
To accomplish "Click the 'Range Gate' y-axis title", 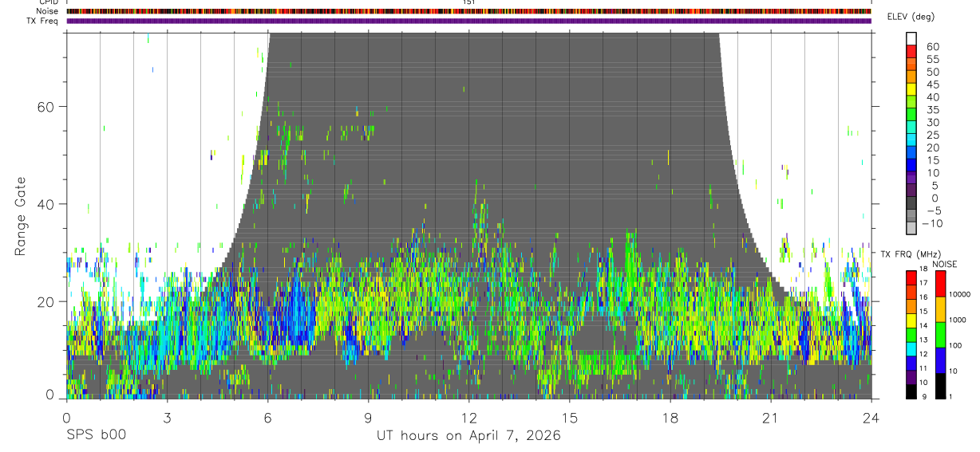I will coord(21,215).
